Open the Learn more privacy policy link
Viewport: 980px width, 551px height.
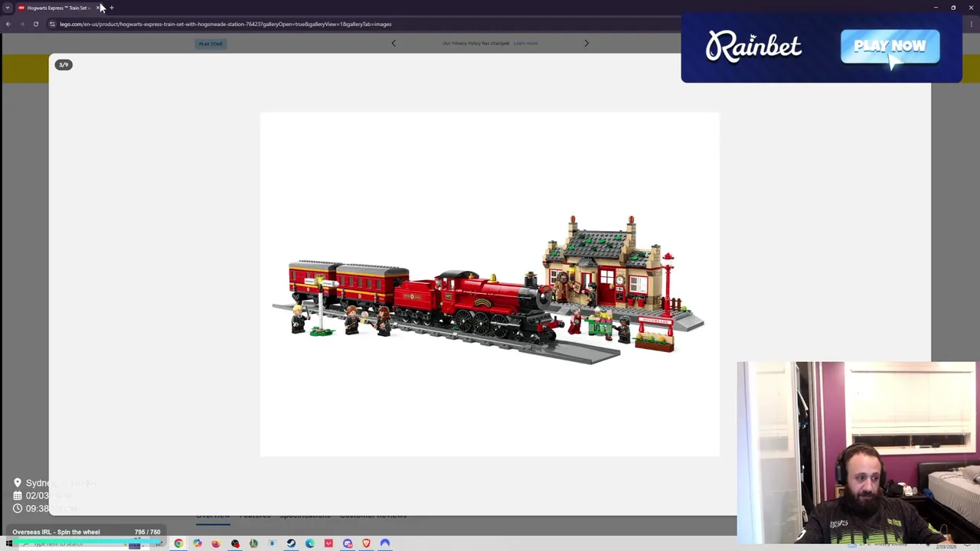(525, 43)
